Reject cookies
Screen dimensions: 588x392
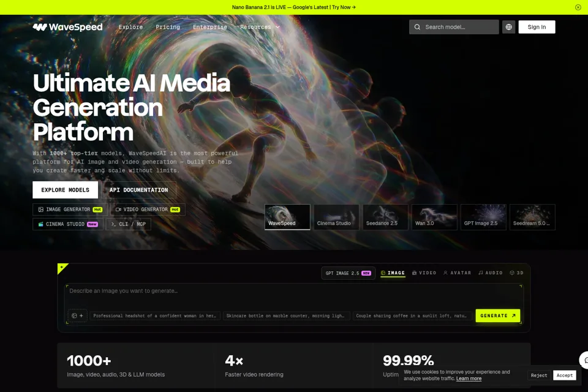pyautogui.click(x=539, y=375)
